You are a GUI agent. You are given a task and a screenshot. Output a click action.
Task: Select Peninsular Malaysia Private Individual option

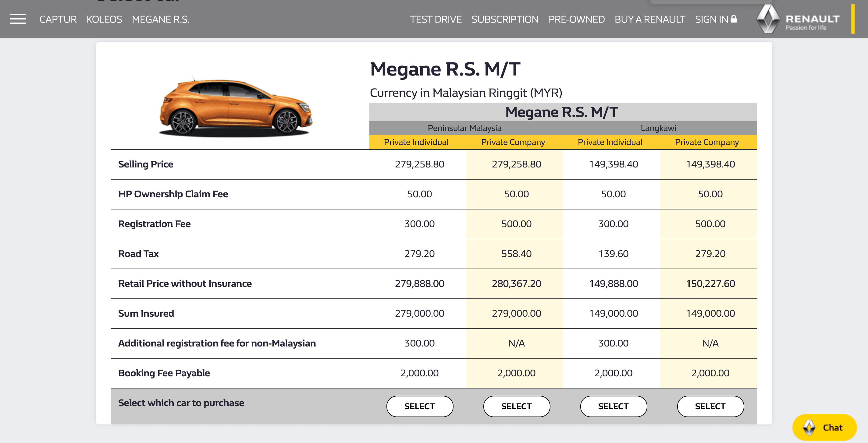419,406
